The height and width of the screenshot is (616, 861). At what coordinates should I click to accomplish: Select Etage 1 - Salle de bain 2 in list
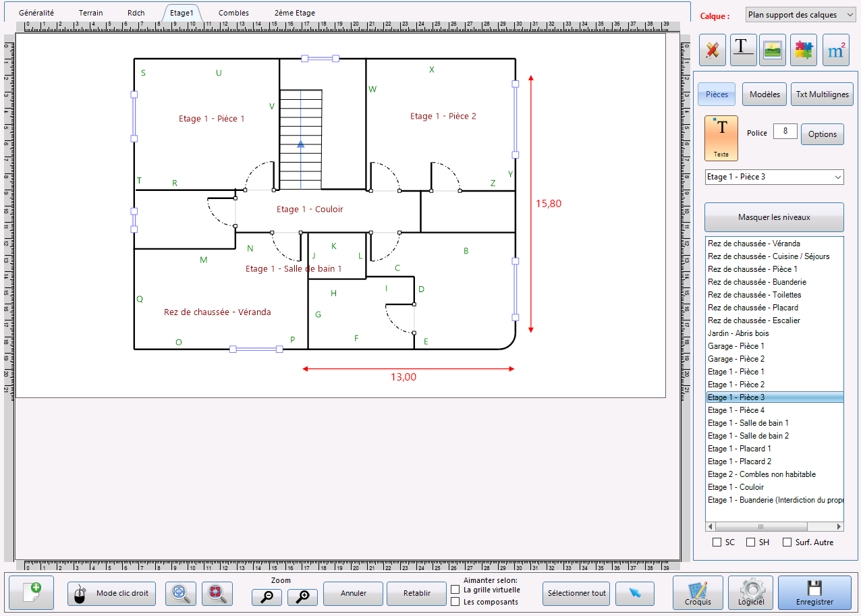[748, 436]
